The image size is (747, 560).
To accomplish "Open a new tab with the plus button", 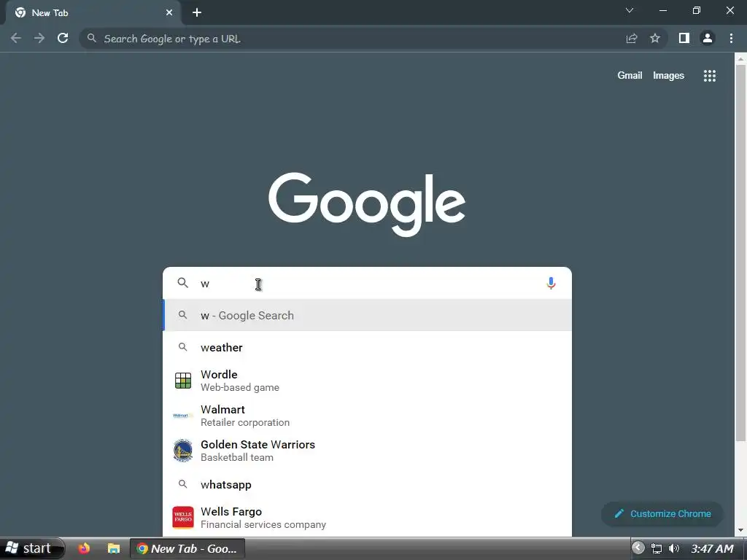I will point(197,13).
